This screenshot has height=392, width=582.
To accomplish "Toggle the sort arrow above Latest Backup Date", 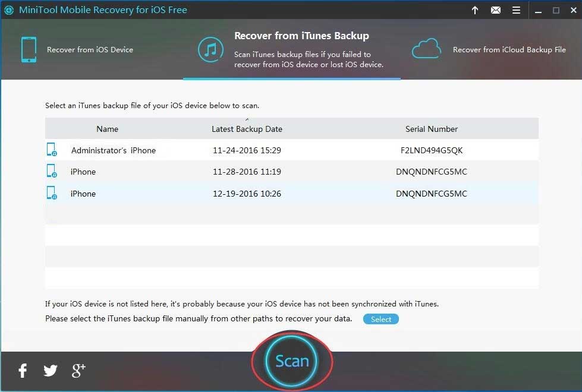I will (247, 119).
